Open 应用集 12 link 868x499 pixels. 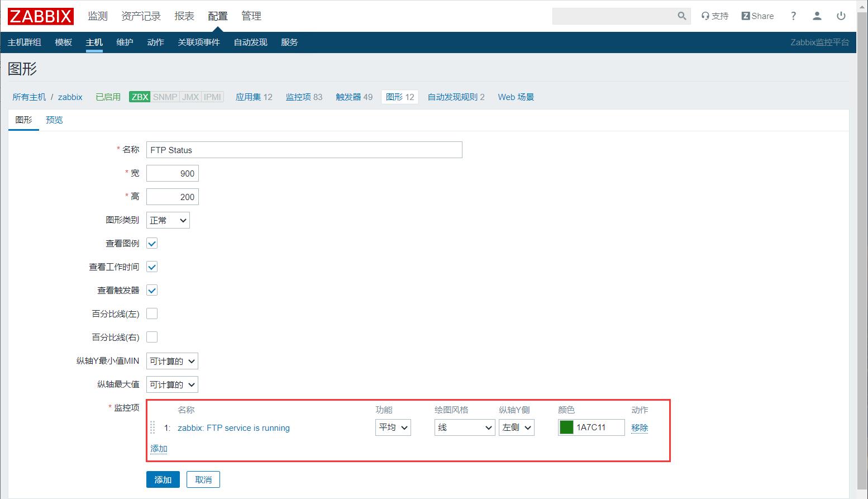pyautogui.click(x=254, y=97)
